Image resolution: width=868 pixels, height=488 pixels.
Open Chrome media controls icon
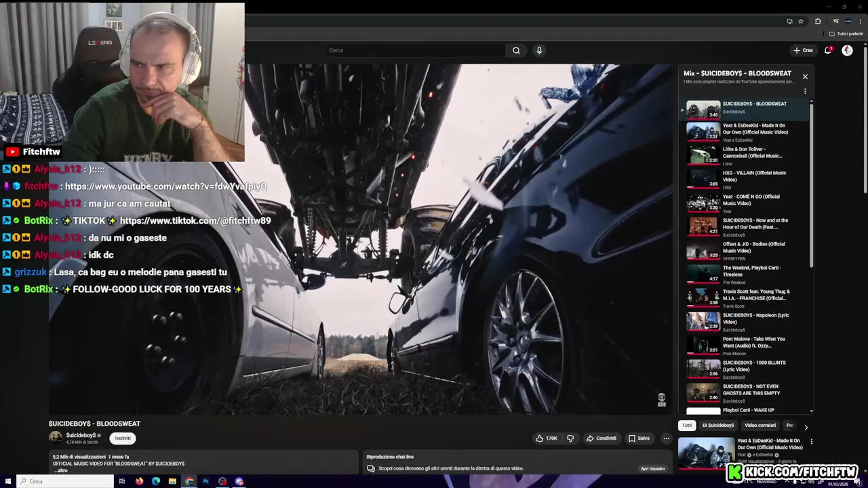pyautogui.click(x=835, y=21)
